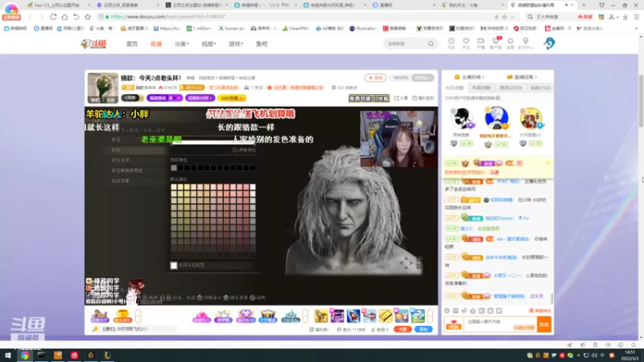The image size is (644, 362).
Task: Click the orange 充值 recharge button
Action: [402, 329]
